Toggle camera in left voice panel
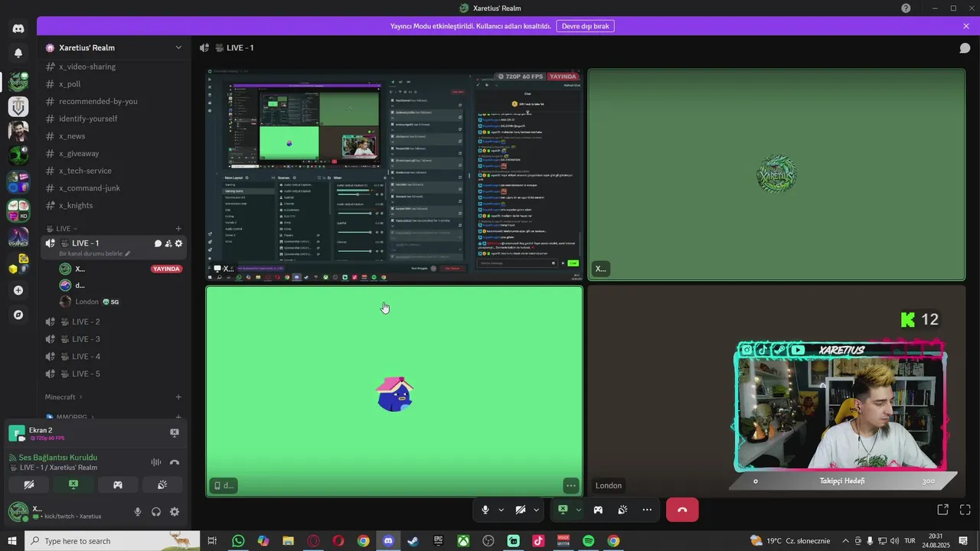This screenshot has height=551, width=980. pos(29,484)
